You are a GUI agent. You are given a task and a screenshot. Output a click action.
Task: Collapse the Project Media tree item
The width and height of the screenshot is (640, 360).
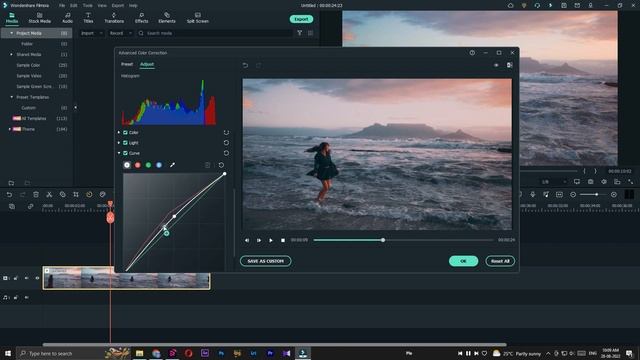[11, 33]
